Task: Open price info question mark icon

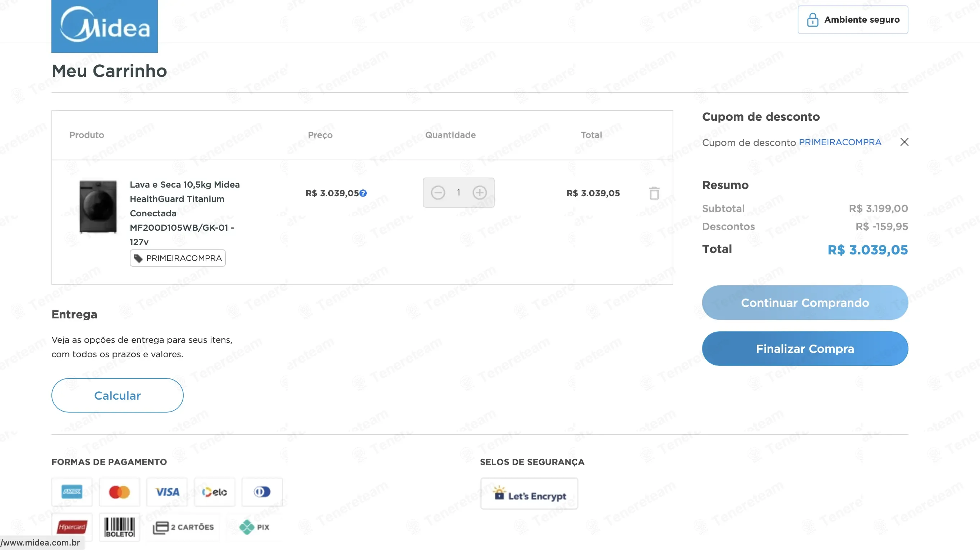Action: 363,193
